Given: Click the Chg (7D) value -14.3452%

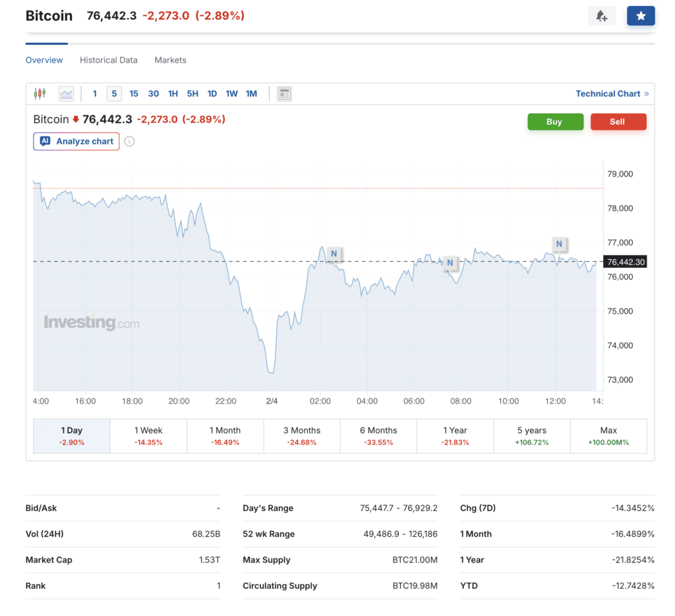Looking at the screenshot, I should click(x=633, y=508).
